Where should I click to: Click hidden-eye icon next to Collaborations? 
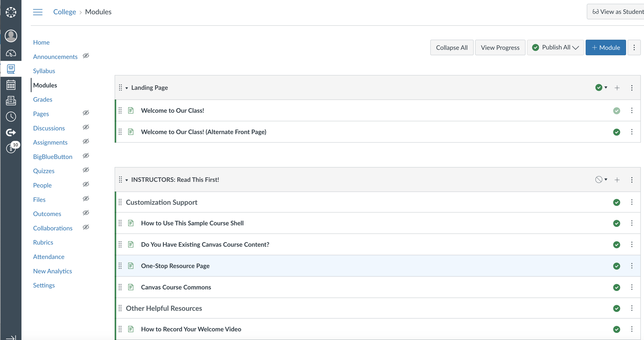point(86,227)
